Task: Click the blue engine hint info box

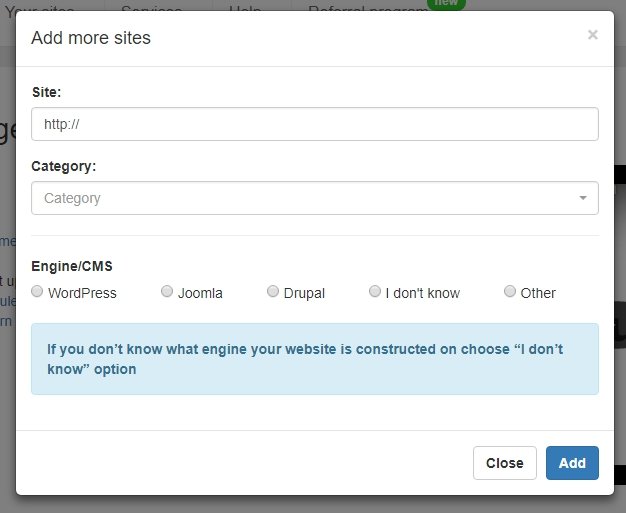Action: pyautogui.click(x=315, y=359)
